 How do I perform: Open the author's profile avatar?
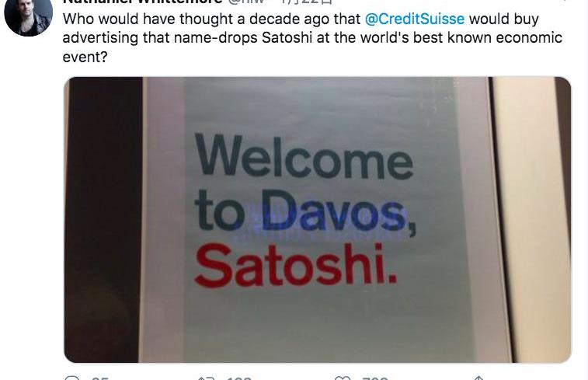click(27, 16)
